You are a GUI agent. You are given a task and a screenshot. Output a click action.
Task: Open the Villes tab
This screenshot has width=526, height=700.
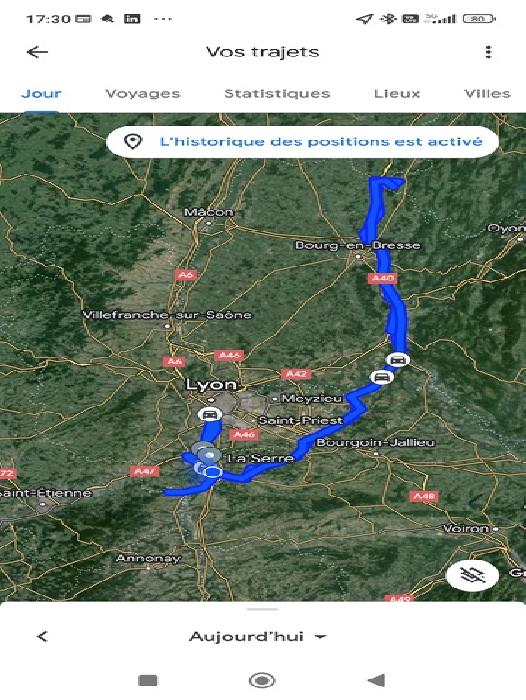pyautogui.click(x=487, y=94)
